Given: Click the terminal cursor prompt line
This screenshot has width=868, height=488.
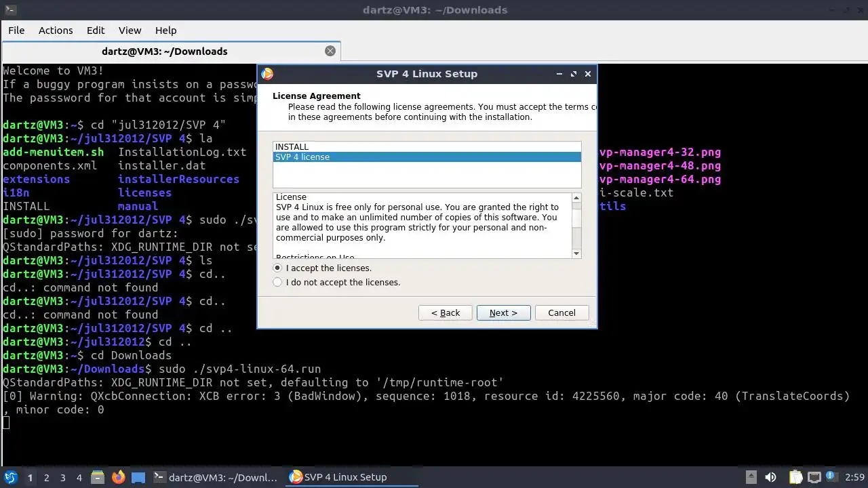Looking at the screenshot, I should click(6, 423).
